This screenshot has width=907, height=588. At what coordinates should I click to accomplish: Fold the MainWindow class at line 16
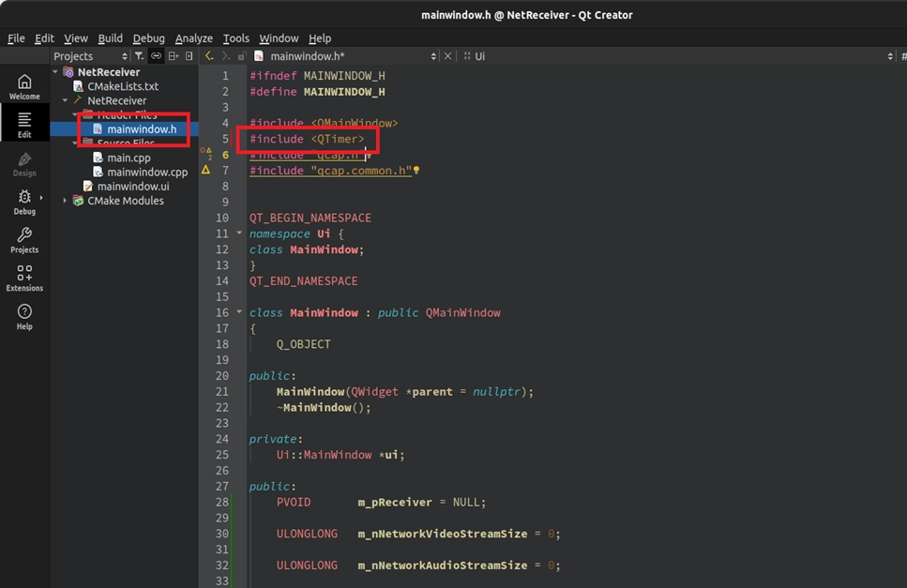pos(239,311)
